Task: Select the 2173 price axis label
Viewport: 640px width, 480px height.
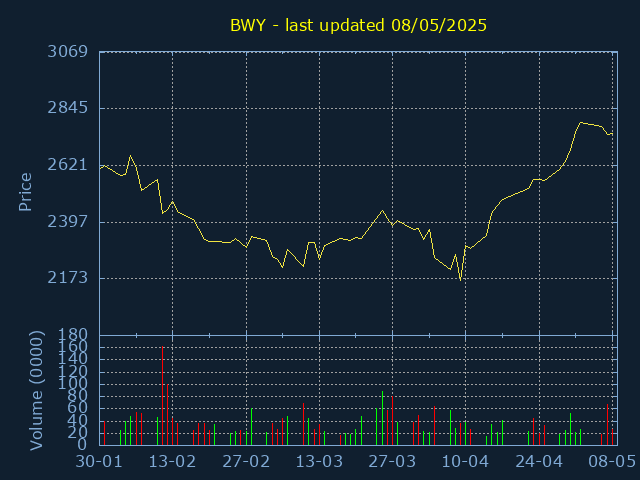Action: (68, 278)
